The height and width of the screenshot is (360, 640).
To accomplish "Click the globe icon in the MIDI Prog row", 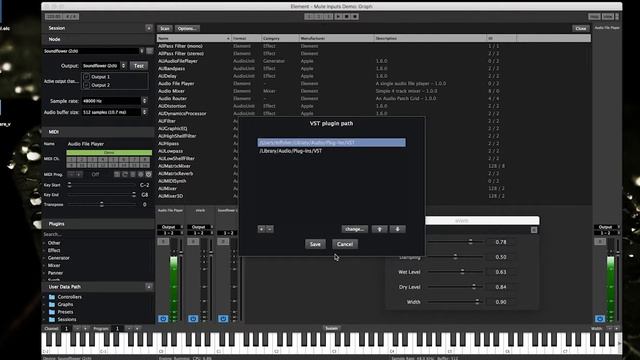I will tap(141, 174).
